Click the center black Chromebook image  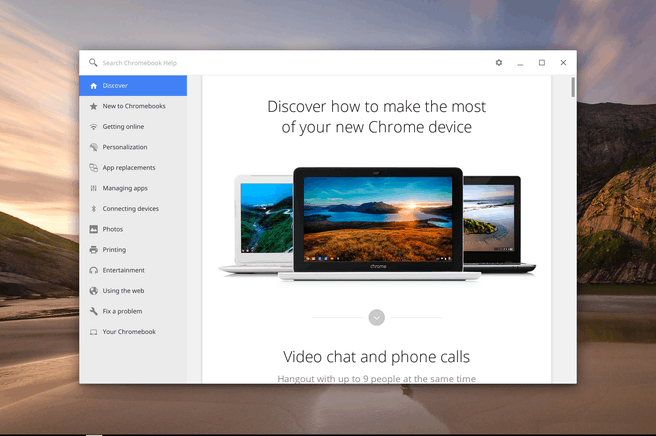click(x=379, y=224)
